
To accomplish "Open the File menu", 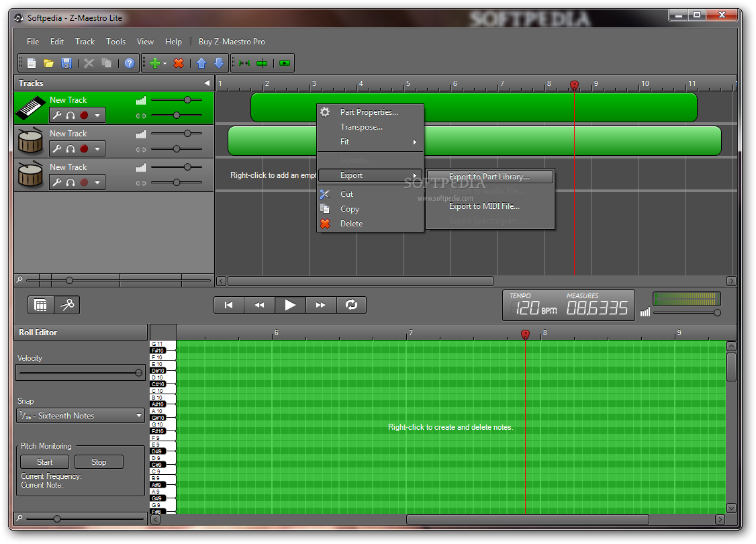I will click(33, 42).
